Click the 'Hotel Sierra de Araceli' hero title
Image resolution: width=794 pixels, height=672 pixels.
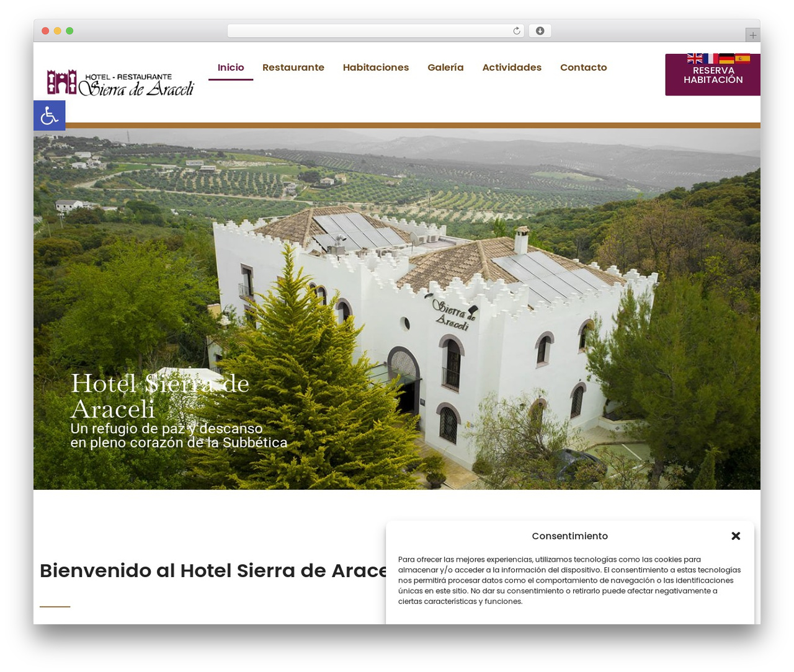pos(160,396)
